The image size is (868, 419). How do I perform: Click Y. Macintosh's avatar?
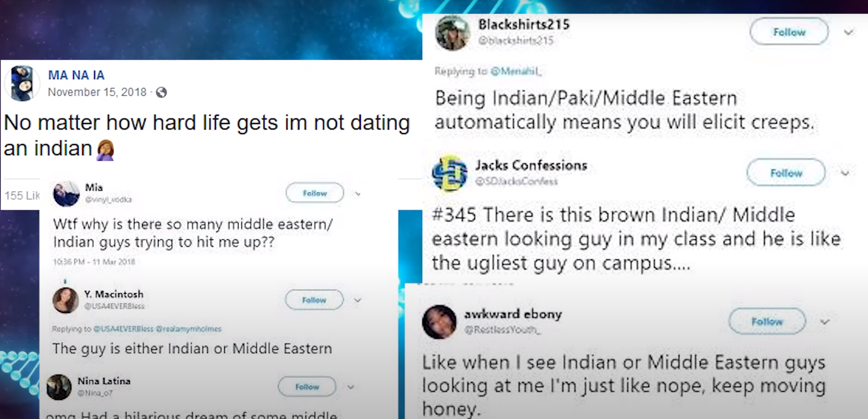(66, 300)
